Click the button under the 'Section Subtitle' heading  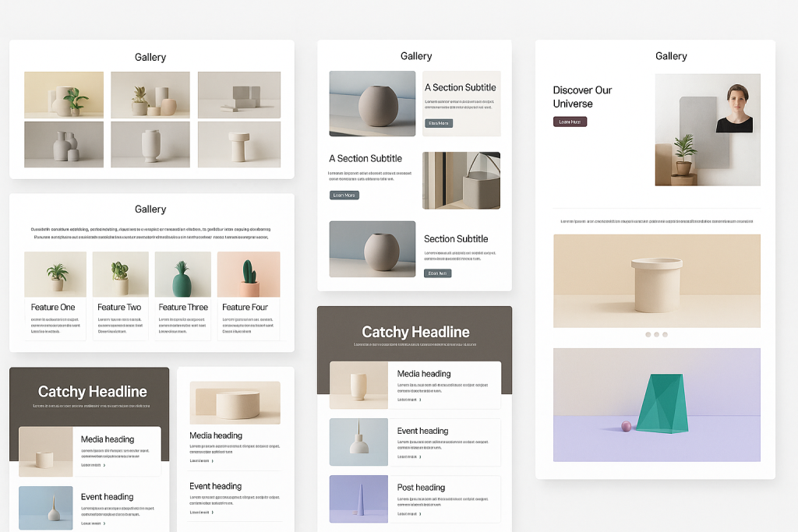438,273
